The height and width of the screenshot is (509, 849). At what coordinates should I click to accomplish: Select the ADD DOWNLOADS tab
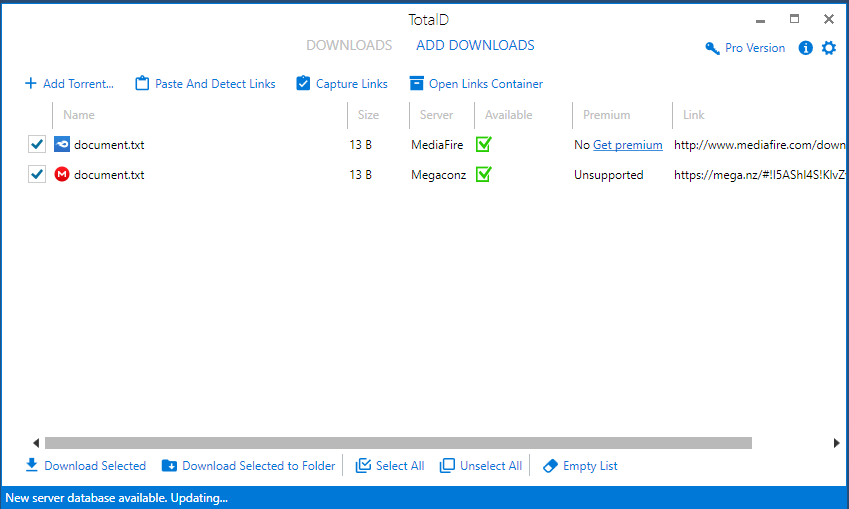click(475, 45)
